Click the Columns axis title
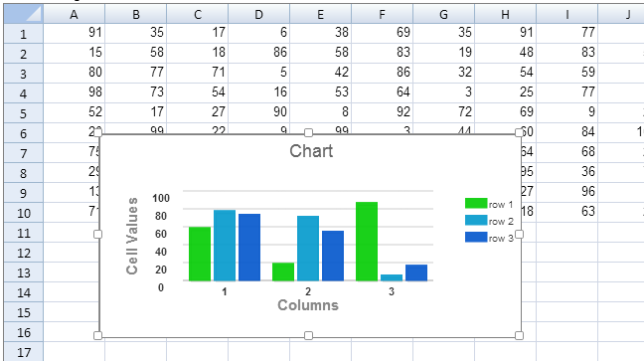Screen dimensions: 644x361 coord(308,305)
